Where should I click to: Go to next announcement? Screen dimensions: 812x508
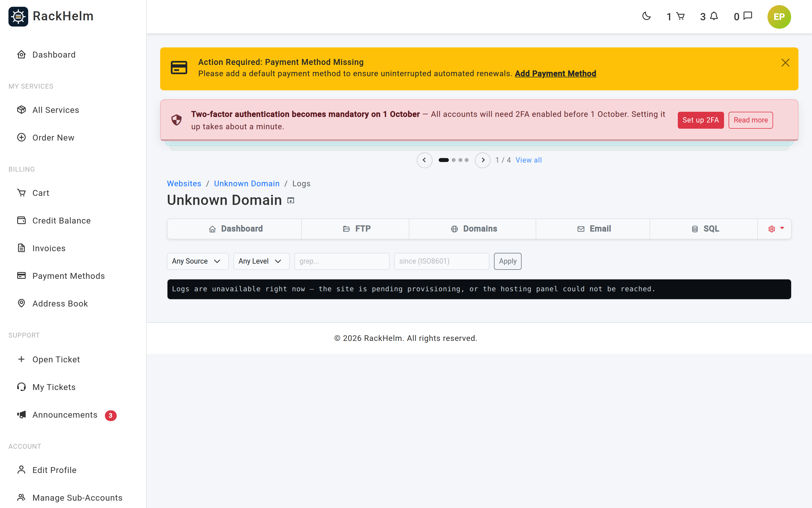(x=482, y=160)
